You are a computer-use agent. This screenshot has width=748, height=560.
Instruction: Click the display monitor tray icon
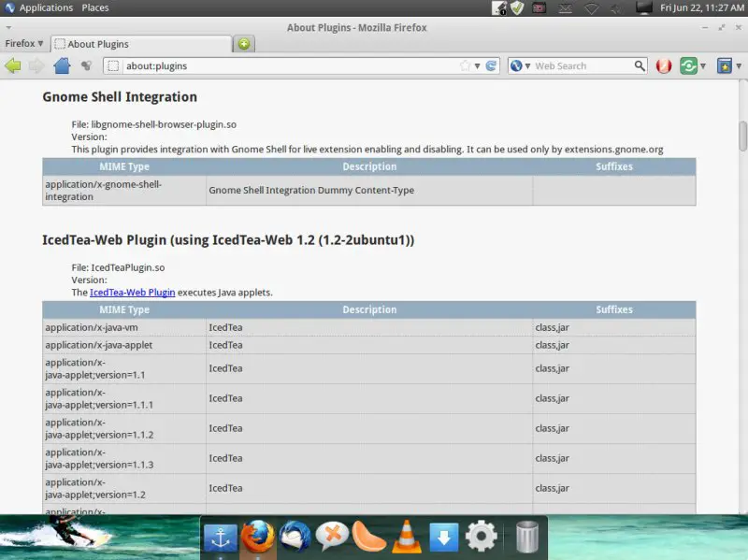point(643,8)
